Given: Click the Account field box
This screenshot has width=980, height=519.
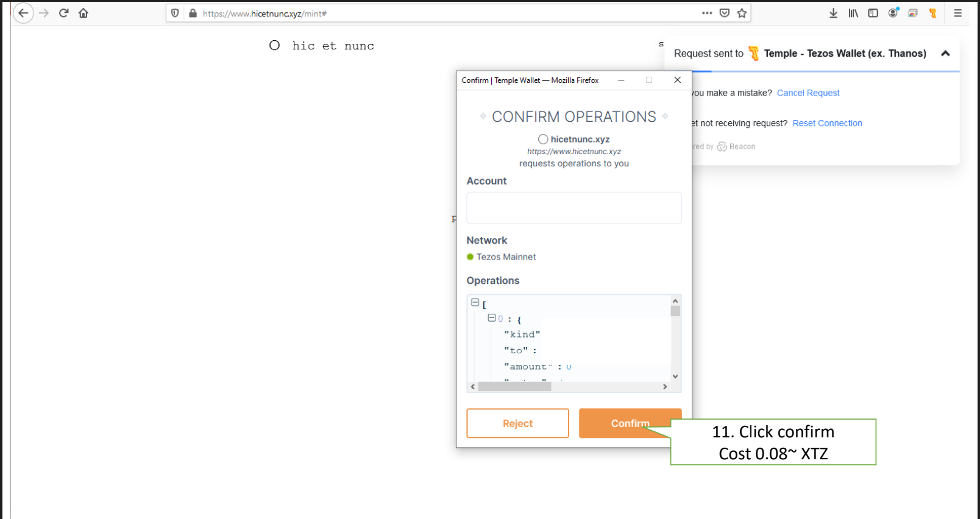Looking at the screenshot, I should 574,208.
